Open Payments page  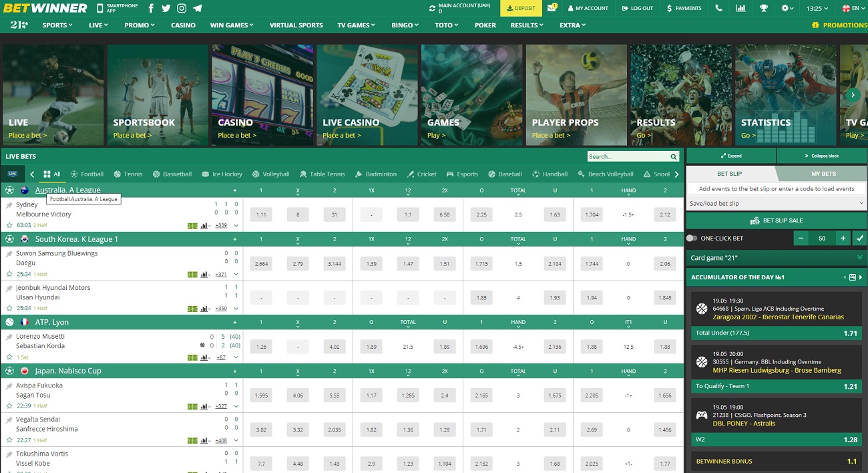pyautogui.click(x=684, y=9)
